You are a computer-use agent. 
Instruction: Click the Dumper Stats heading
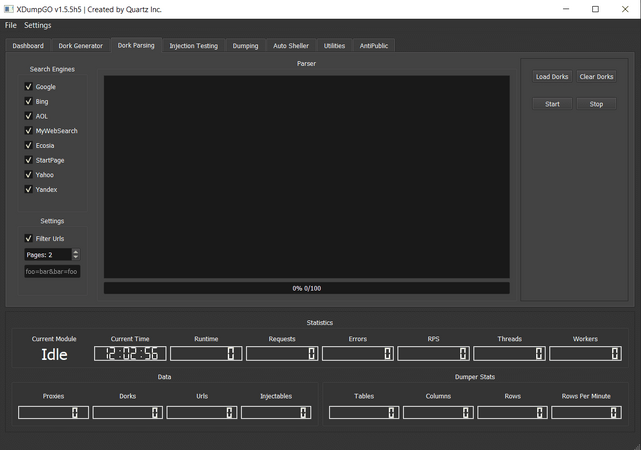coord(475,377)
